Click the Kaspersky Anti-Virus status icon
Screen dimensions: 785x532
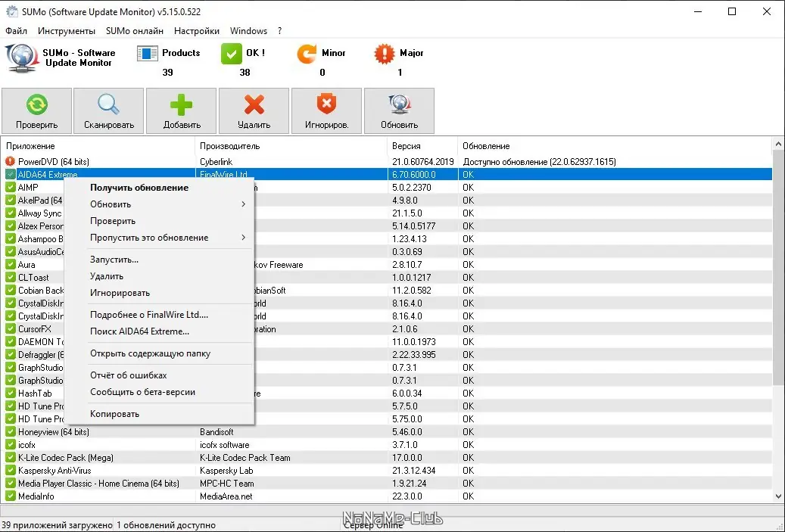(10, 471)
